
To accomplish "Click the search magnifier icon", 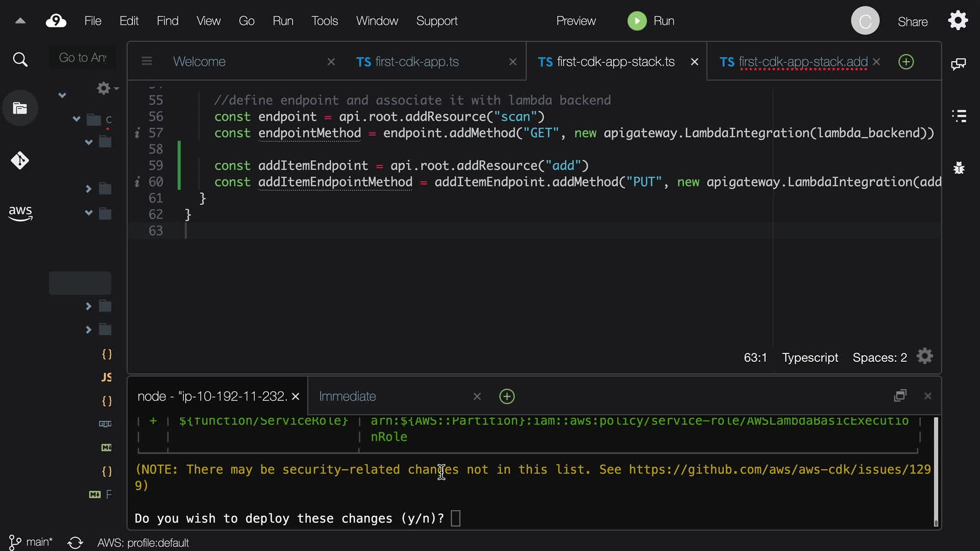I will coord(20,60).
